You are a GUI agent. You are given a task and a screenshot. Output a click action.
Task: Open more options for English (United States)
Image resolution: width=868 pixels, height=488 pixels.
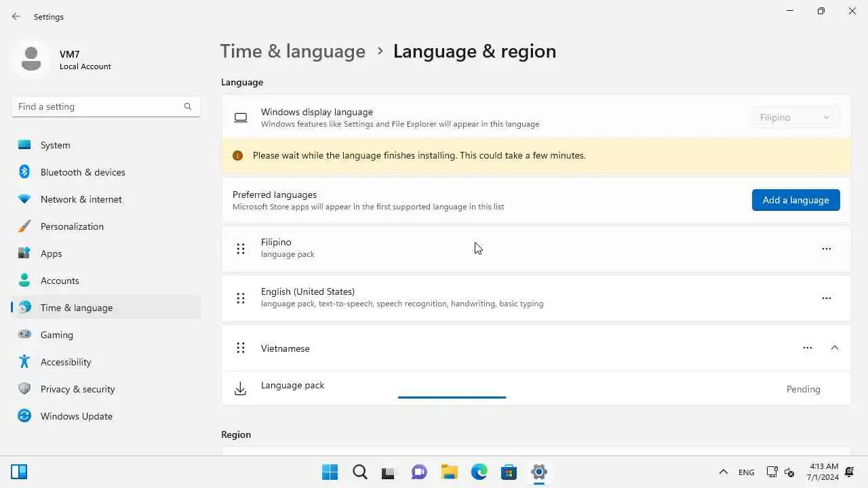coord(826,298)
